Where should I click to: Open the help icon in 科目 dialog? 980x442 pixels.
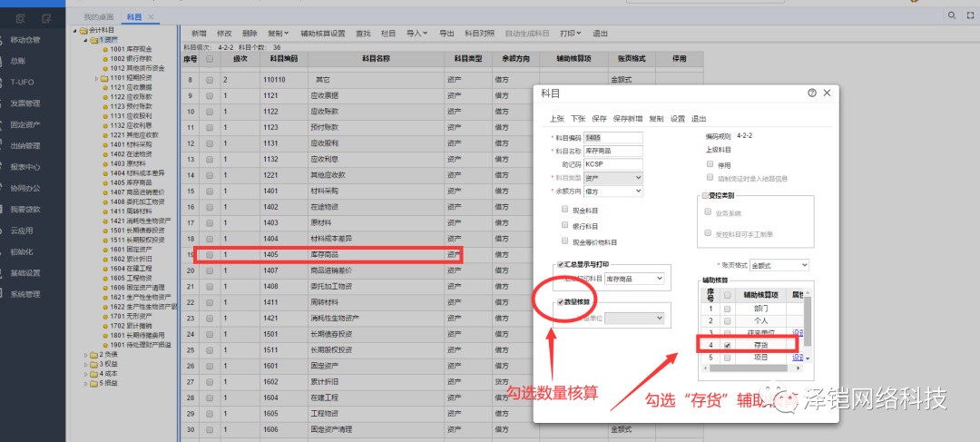pos(811,93)
